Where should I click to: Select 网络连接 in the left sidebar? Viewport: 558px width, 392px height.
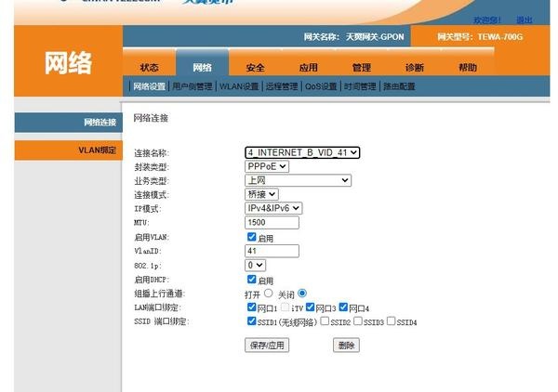pyautogui.click(x=68, y=123)
